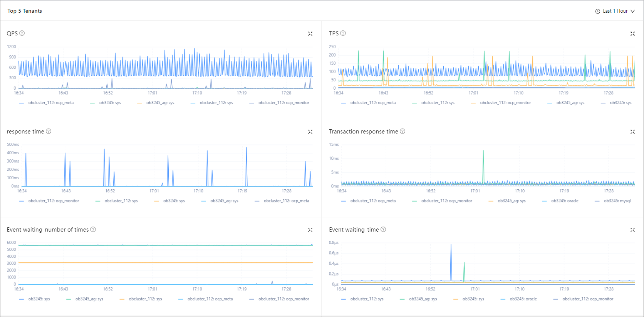Click the chevron next to Last 1 Hour
Viewport: 644px width, 317px height.
pos(632,11)
